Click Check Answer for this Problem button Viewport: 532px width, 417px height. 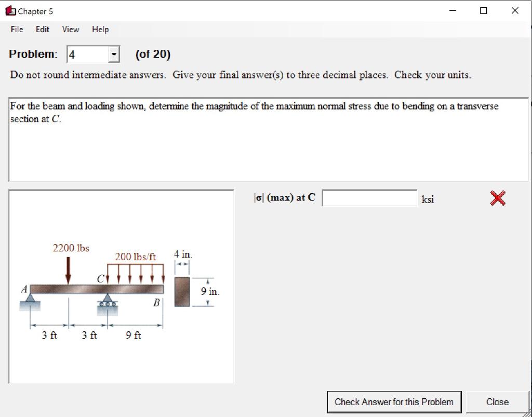(x=394, y=402)
